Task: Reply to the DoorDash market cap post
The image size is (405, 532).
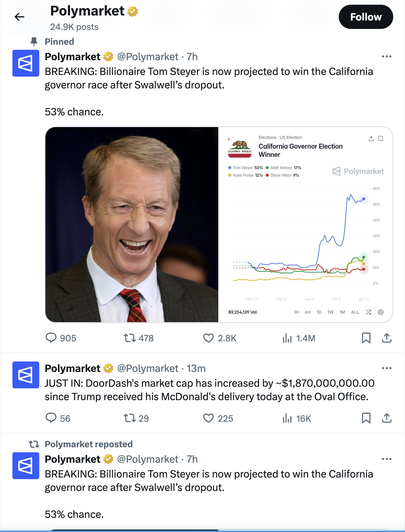Action: point(51,418)
